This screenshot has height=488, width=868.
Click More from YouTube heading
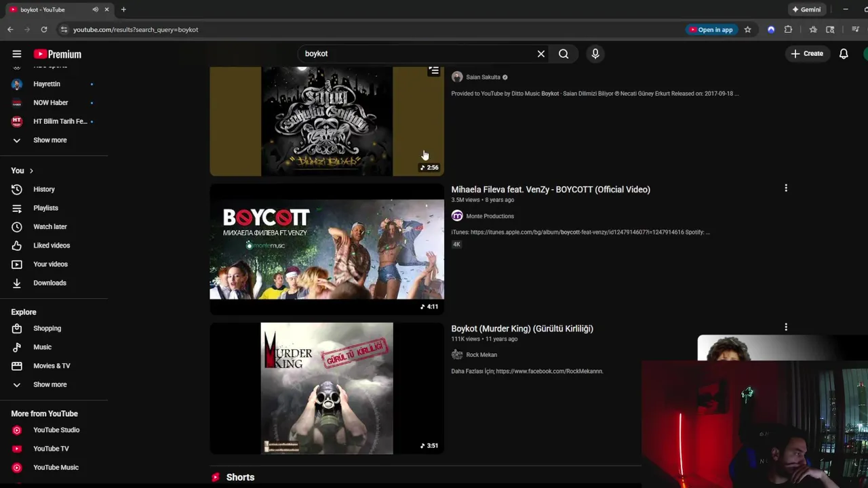click(x=44, y=414)
